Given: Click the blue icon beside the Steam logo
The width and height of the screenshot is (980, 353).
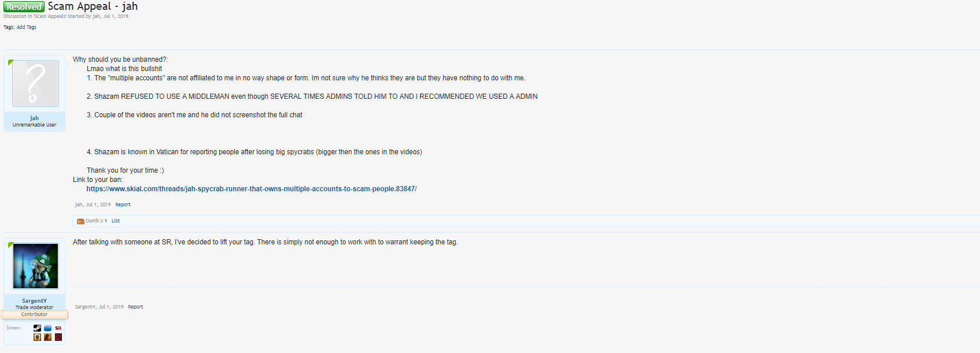Looking at the screenshot, I should [x=47, y=328].
